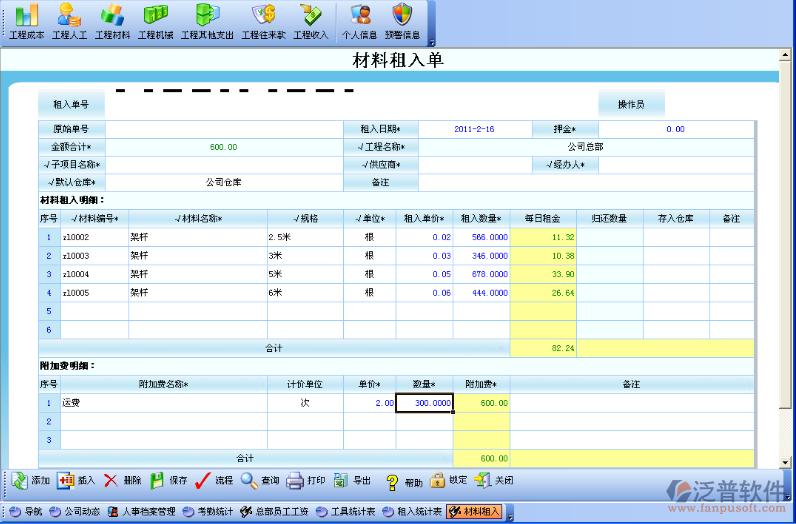
Task: Open the 租入日期 date field
Action: tap(474, 129)
